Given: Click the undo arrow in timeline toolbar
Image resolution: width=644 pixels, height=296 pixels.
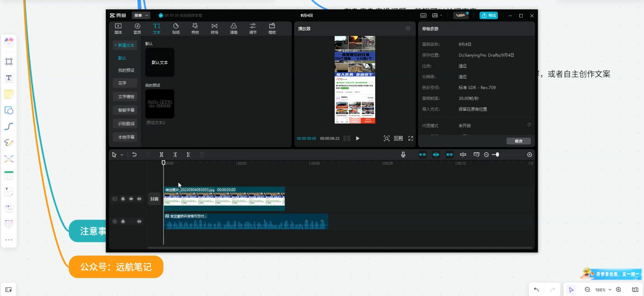Looking at the screenshot, I should click(134, 155).
